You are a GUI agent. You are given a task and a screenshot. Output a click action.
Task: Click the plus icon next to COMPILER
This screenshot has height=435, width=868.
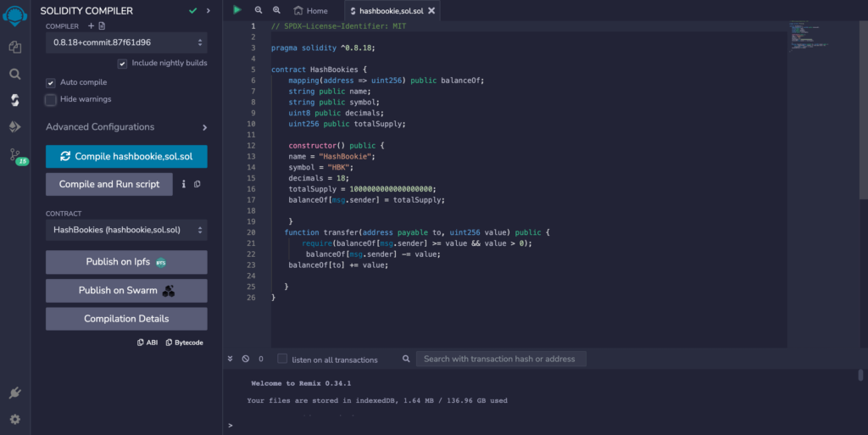[x=91, y=26]
